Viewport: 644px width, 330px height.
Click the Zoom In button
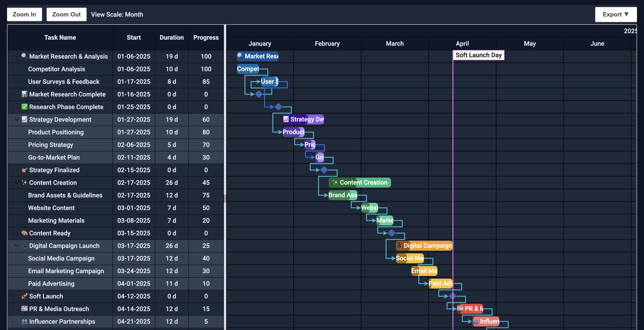coord(24,14)
